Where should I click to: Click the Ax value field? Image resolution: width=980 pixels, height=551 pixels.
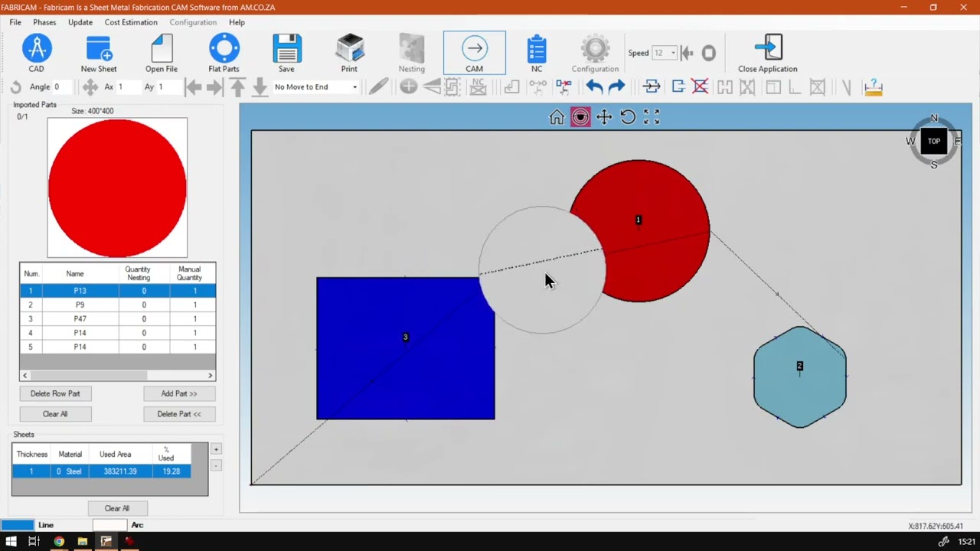click(128, 87)
